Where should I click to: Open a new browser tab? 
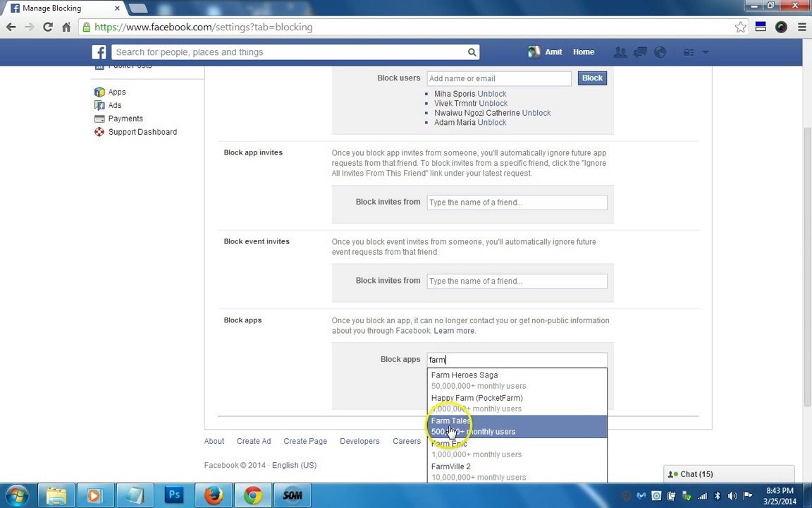[137, 8]
